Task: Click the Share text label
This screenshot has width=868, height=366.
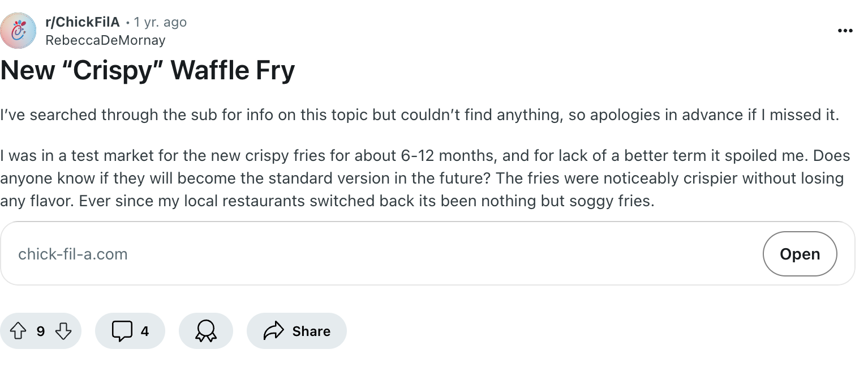Action: (x=311, y=331)
